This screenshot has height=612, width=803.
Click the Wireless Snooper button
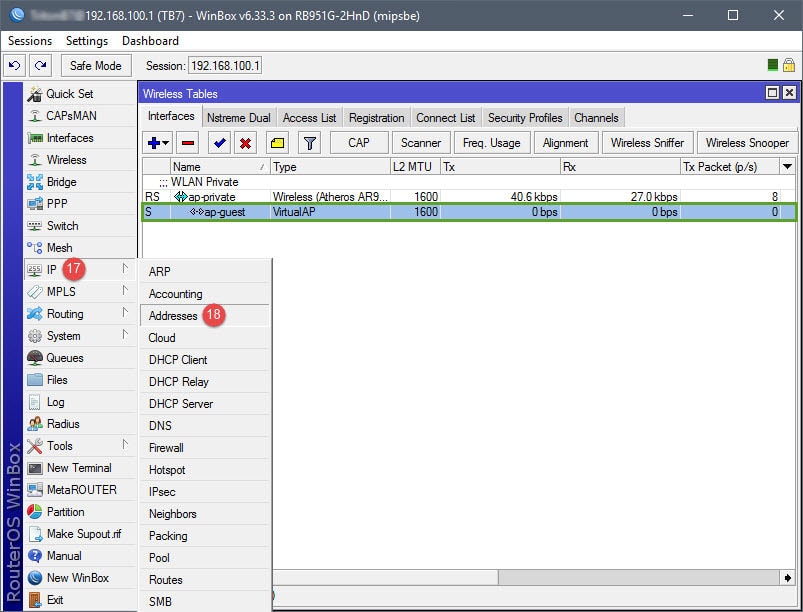[x=747, y=143]
